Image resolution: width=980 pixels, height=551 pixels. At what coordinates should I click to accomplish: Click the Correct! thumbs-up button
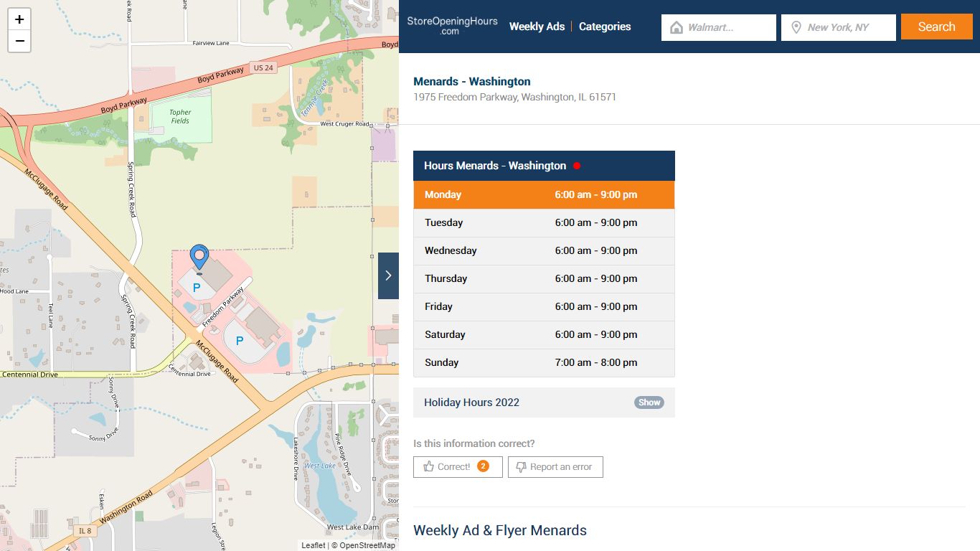(x=458, y=466)
